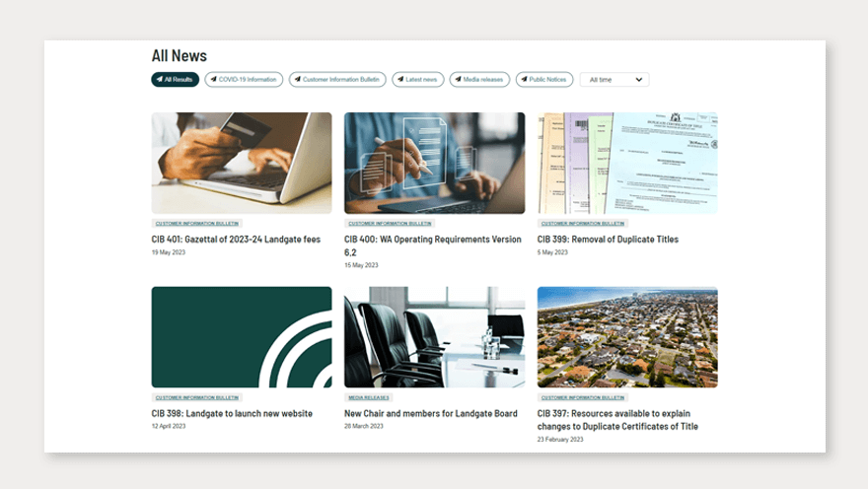Toggle the COVID-19 Information filter text
Screen dimensions: 868x489
[248, 80]
